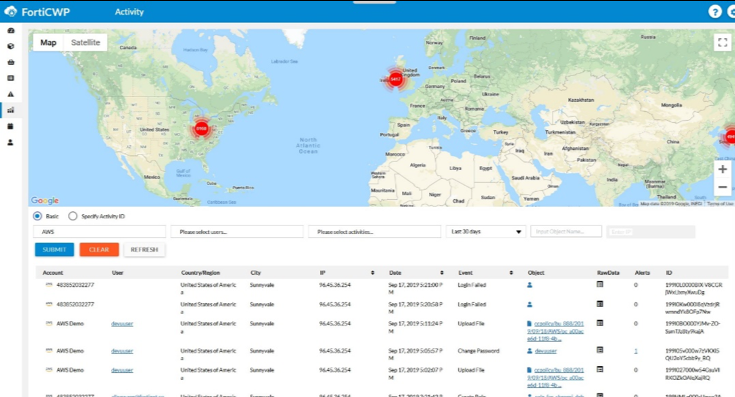The width and height of the screenshot is (735, 397).
Task: Open raw data icon for Change Password row
Action: [600, 350]
